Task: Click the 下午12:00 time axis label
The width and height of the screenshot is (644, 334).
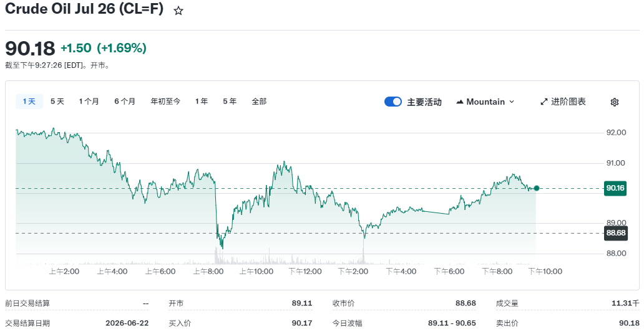Action: coord(305,272)
